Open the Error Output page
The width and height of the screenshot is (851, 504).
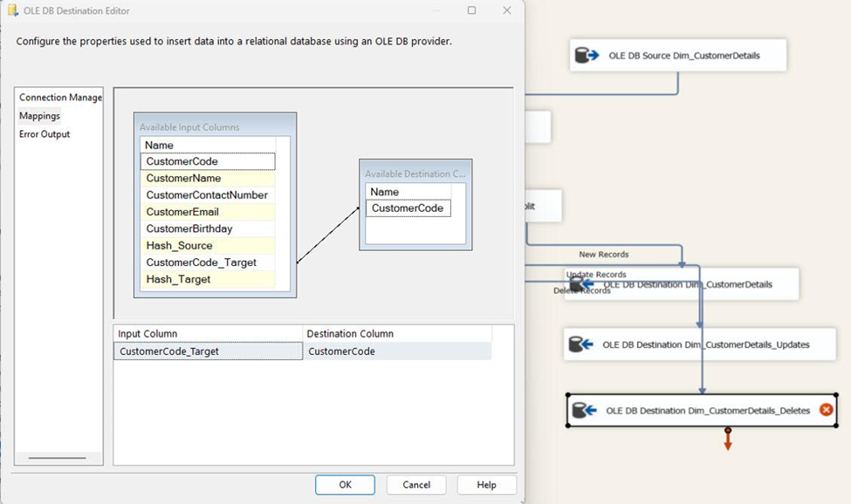point(45,133)
